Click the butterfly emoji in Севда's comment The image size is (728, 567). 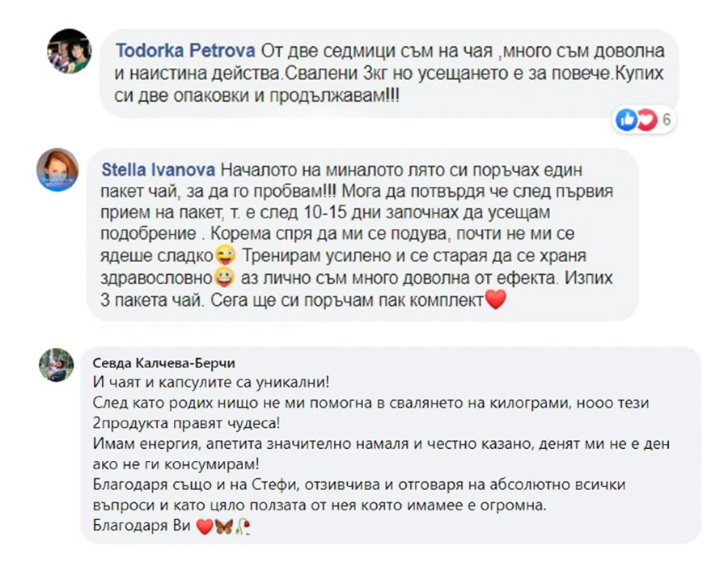[224, 526]
